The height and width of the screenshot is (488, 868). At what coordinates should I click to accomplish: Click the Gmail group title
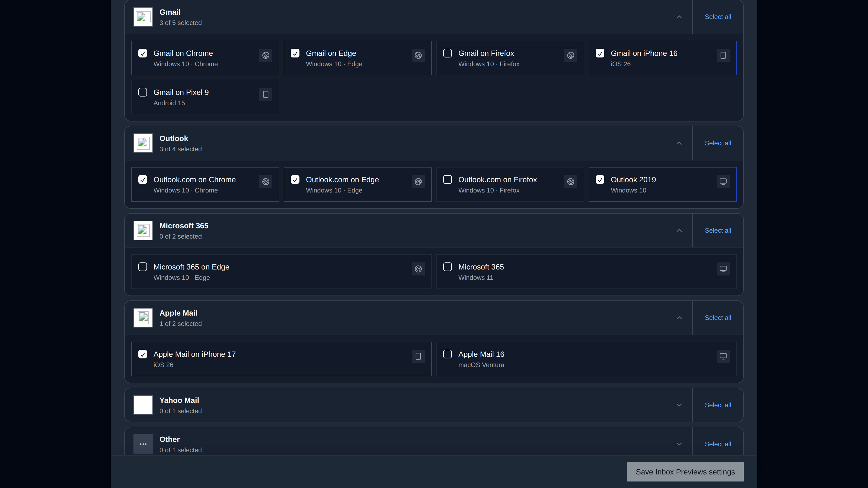coord(170,12)
